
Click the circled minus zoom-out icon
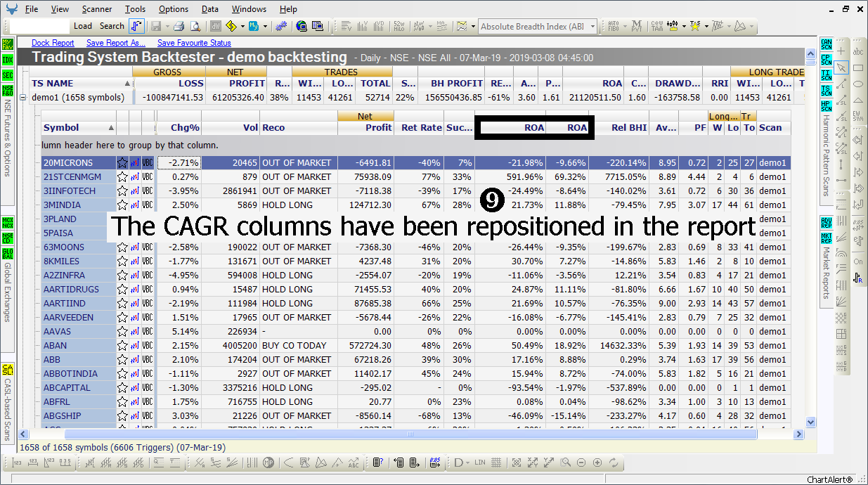(x=581, y=463)
